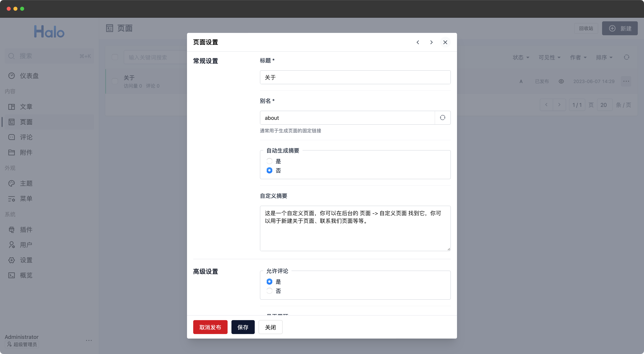Click the 保存 save button
The width and height of the screenshot is (644, 354).
243,327
